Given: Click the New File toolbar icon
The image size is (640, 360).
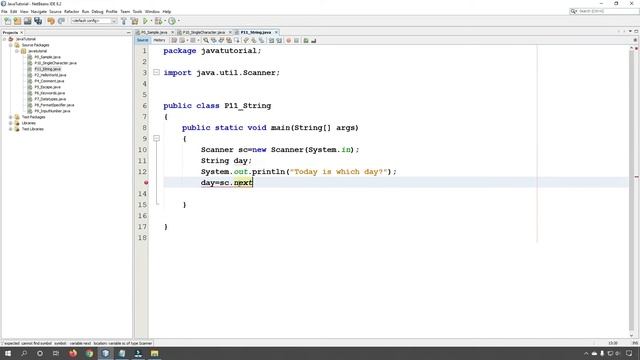Looking at the screenshot, I should tap(7, 21).
